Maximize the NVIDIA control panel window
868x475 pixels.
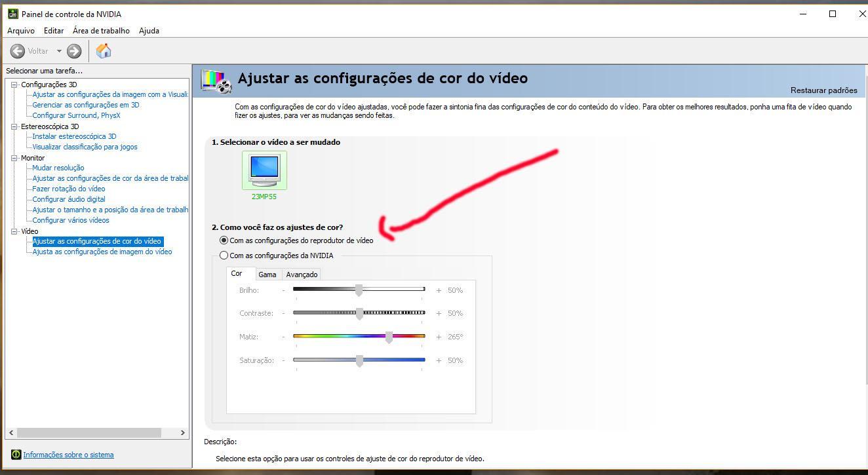tap(833, 14)
